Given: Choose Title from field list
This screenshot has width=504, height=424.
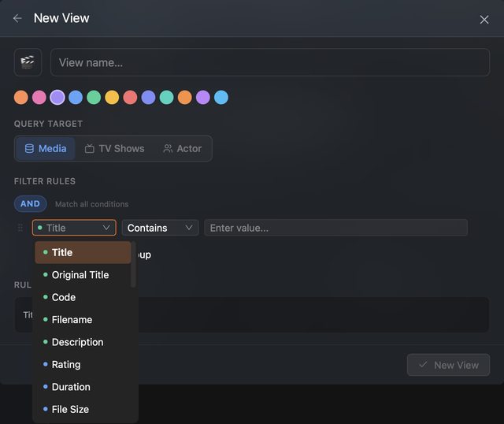Looking at the screenshot, I should coord(83,252).
